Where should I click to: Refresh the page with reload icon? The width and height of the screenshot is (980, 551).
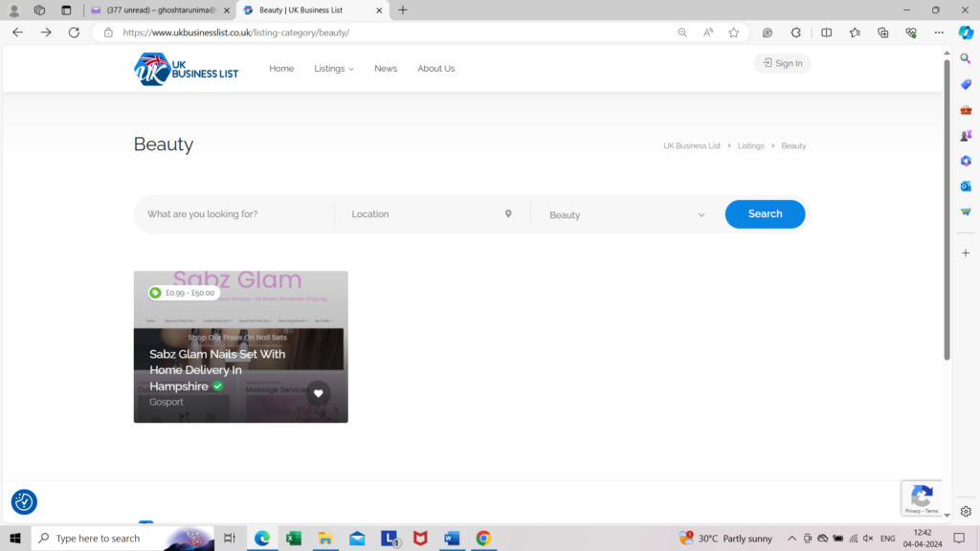tap(74, 33)
